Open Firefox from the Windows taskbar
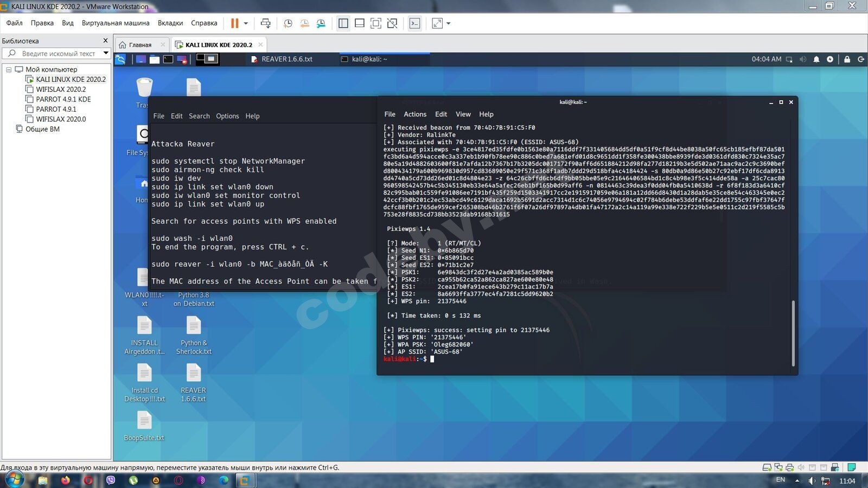 pyautogui.click(x=66, y=480)
